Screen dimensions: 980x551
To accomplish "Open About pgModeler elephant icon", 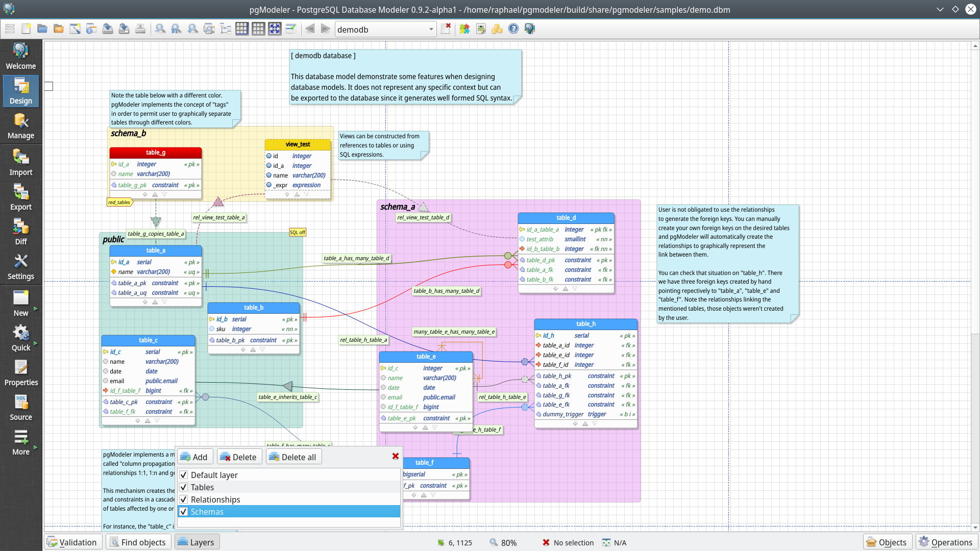I will click(530, 29).
